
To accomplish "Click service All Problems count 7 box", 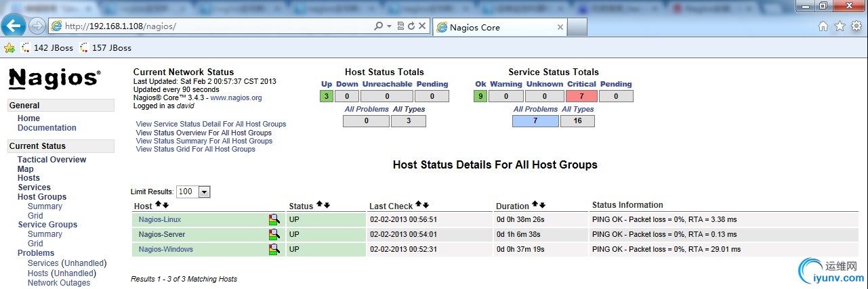I will click(x=536, y=121).
